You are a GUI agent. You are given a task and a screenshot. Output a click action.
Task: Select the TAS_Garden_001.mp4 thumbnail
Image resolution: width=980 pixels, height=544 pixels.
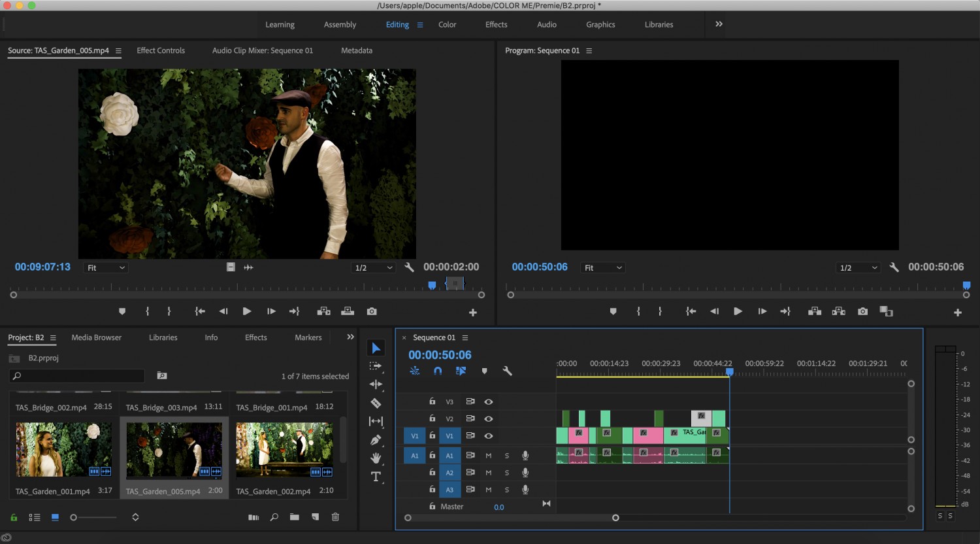coord(64,449)
